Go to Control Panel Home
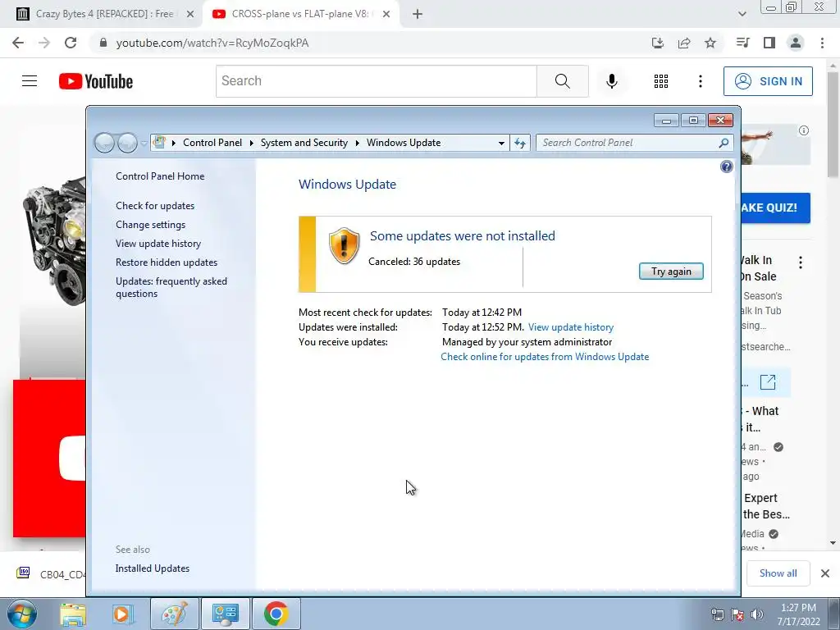 pyautogui.click(x=160, y=176)
